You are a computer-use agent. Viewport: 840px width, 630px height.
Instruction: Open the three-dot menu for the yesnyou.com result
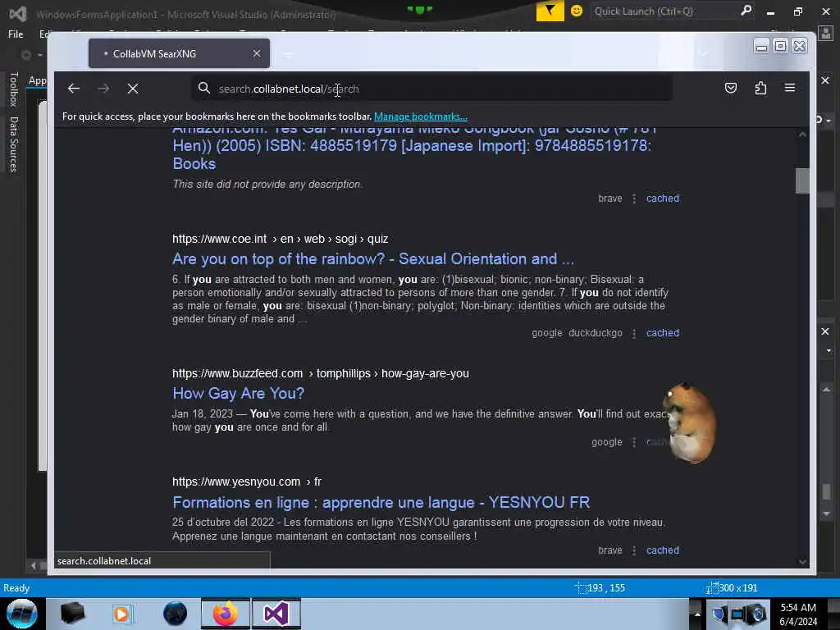click(x=634, y=550)
